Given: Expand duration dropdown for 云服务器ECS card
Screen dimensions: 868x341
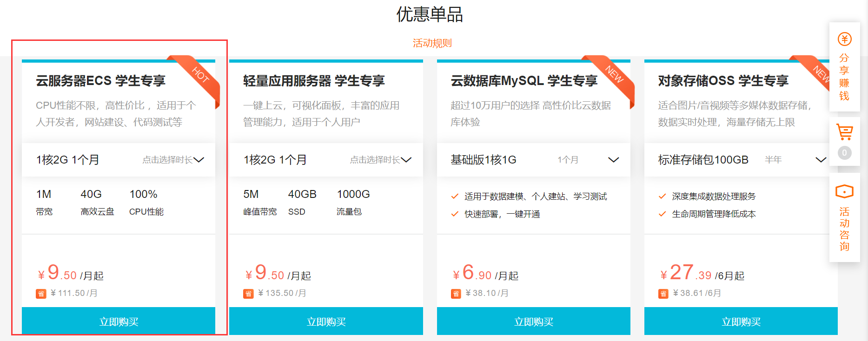Looking at the screenshot, I should pyautogui.click(x=119, y=160).
